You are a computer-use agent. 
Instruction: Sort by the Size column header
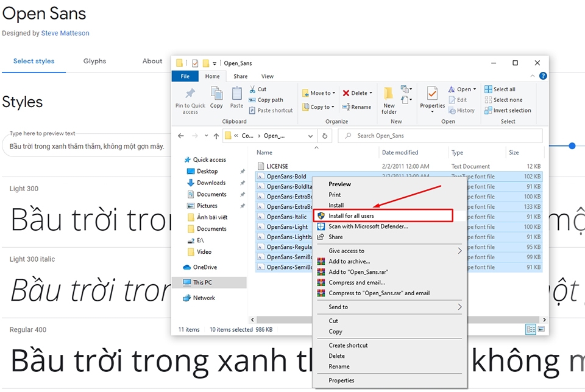click(514, 152)
